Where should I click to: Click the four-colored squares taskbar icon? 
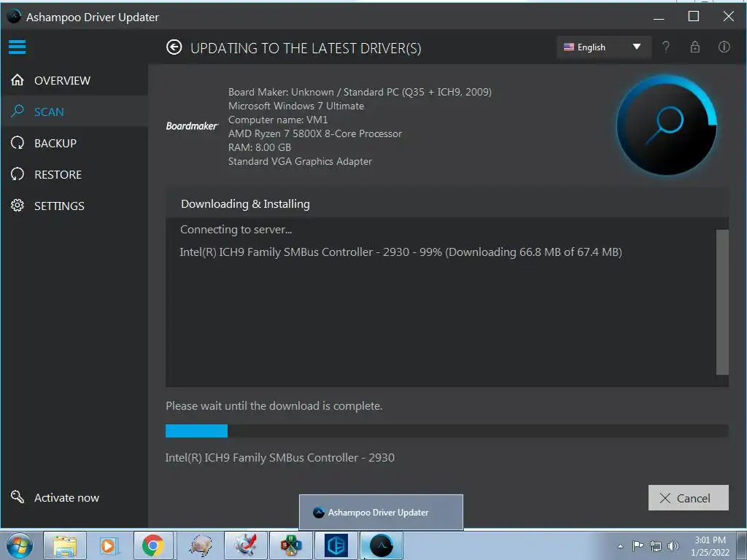290,545
